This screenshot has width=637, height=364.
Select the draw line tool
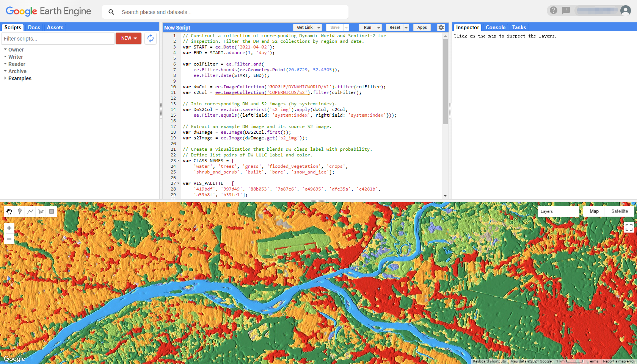tap(30, 211)
